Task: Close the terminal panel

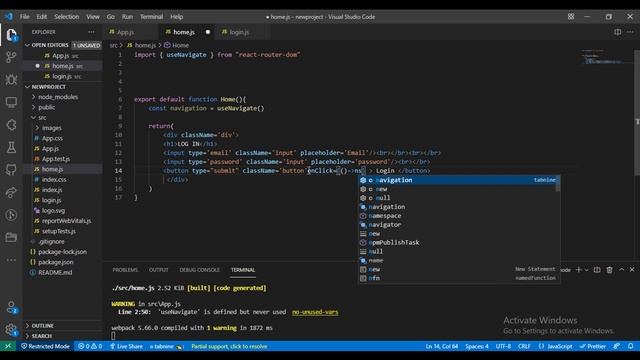Action: click(x=632, y=270)
